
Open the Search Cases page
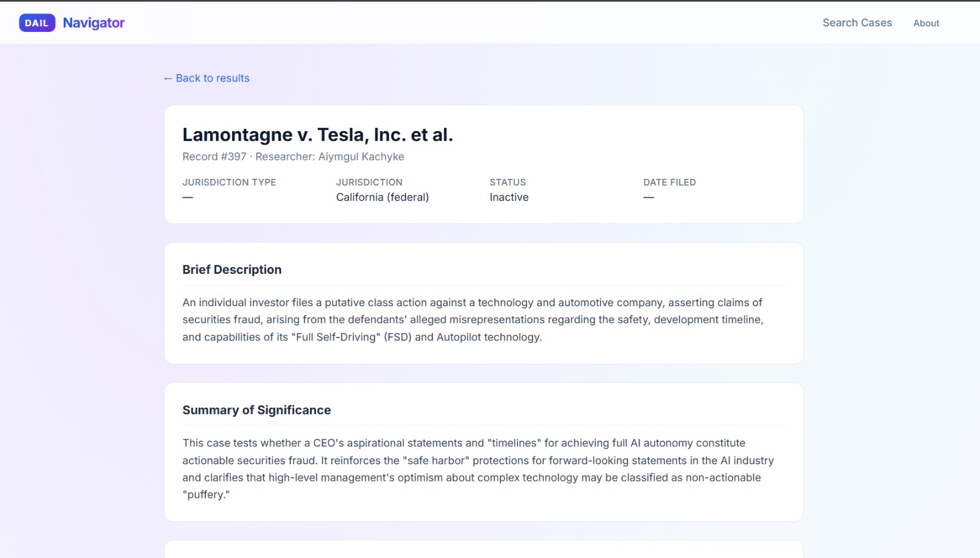pyautogui.click(x=857, y=23)
